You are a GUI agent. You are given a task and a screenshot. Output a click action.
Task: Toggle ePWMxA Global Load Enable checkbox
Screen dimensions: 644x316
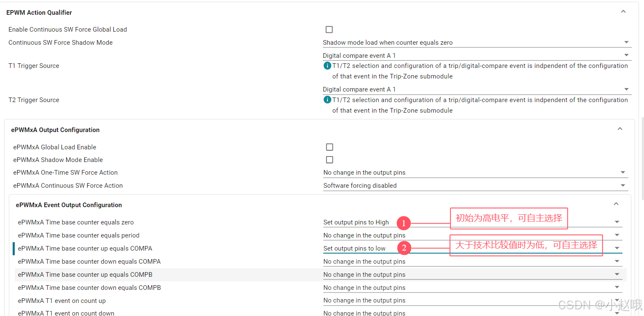coord(330,147)
